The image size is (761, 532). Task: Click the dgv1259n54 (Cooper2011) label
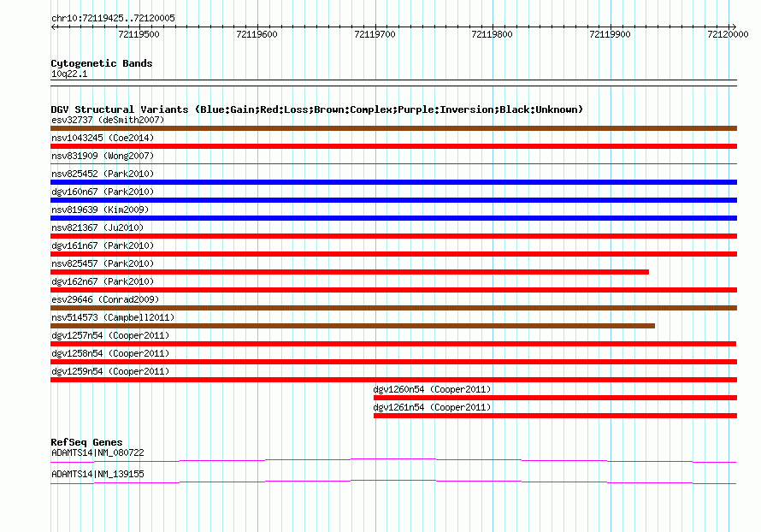click(x=110, y=371)
